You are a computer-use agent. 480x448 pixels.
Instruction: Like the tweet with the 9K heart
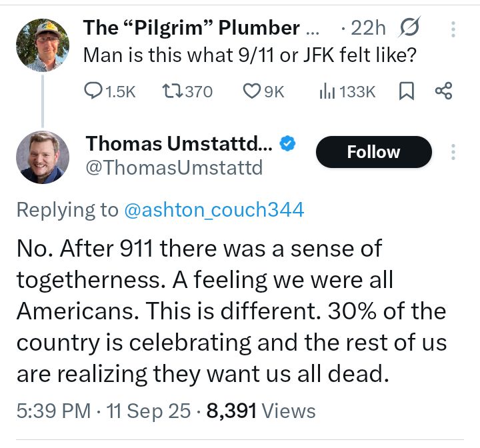point(251,91)
